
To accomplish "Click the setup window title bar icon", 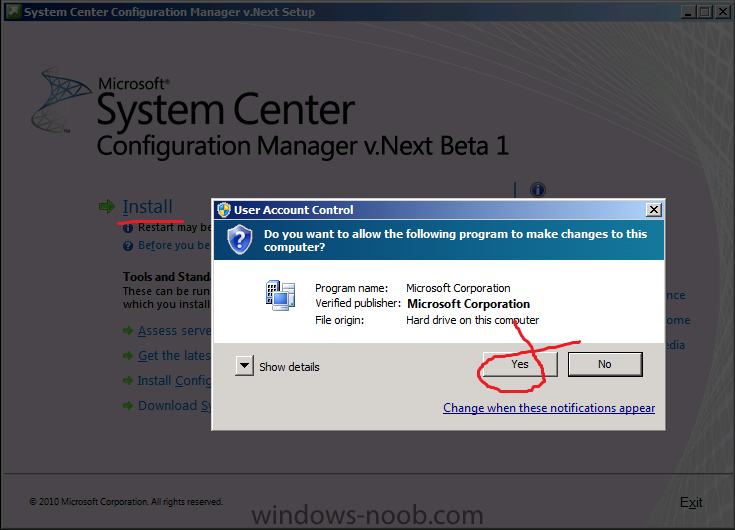I will tap(13, 11).
